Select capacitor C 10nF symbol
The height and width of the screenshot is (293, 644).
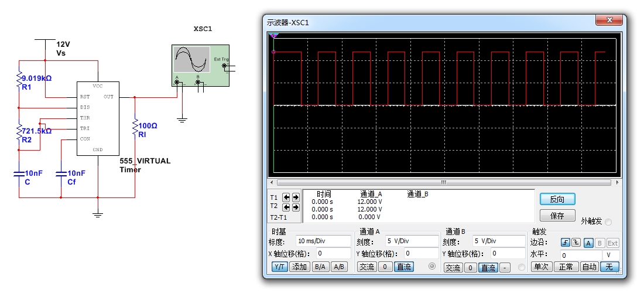(19, 174)
